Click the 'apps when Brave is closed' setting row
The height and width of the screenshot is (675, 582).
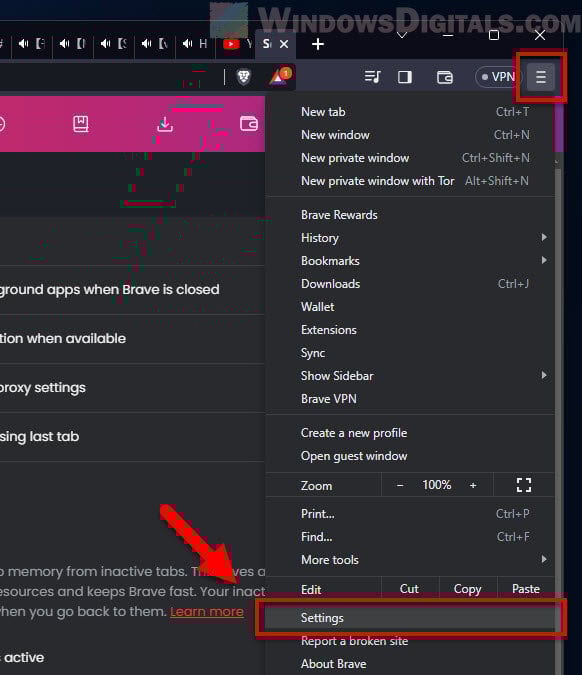point(132,290)
